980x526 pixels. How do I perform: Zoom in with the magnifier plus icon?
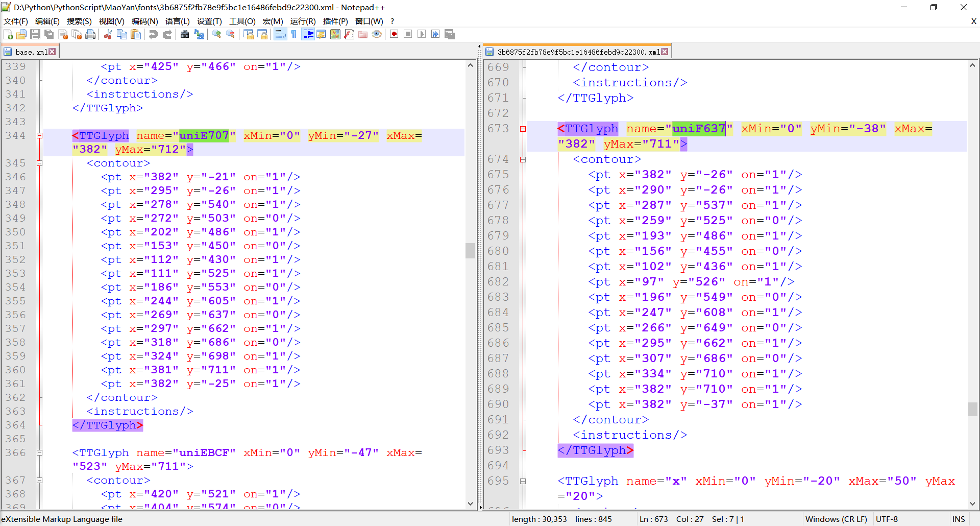(217, 35)
